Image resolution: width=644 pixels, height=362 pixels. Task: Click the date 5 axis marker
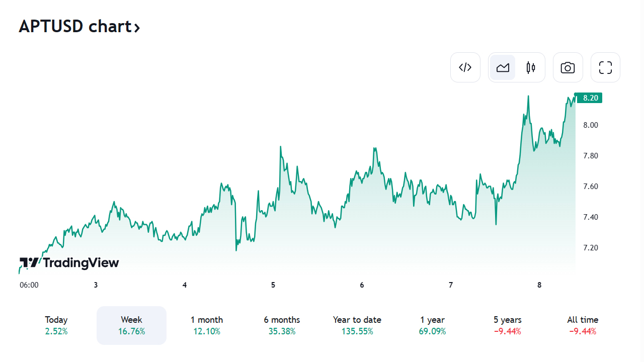coord(273,285)
